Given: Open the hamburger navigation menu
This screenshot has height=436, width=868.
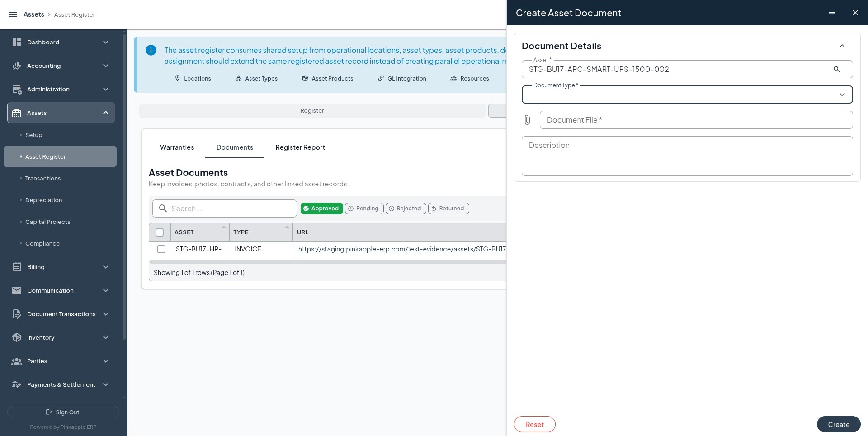Looking at the screenshot, I should [13, 14].
